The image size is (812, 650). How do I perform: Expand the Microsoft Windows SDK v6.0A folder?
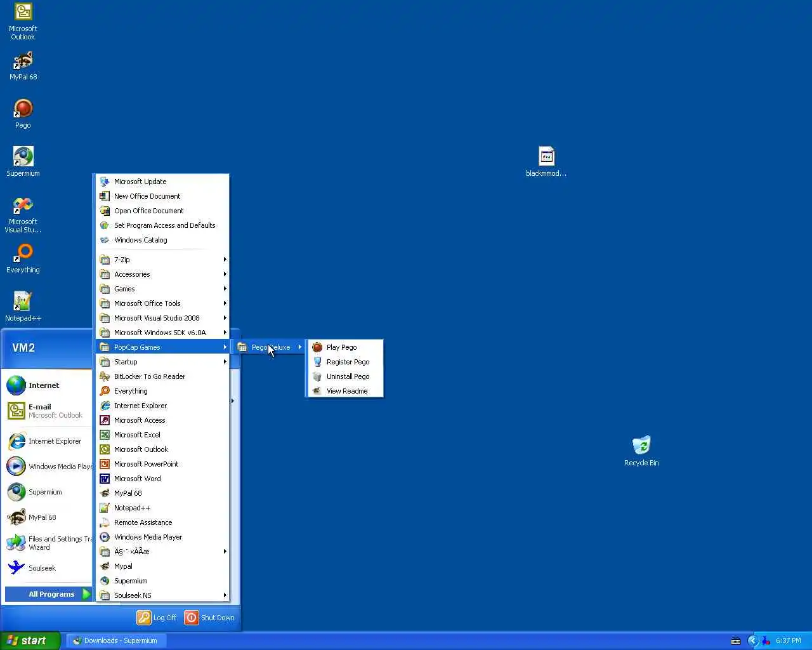click(162, 333)
